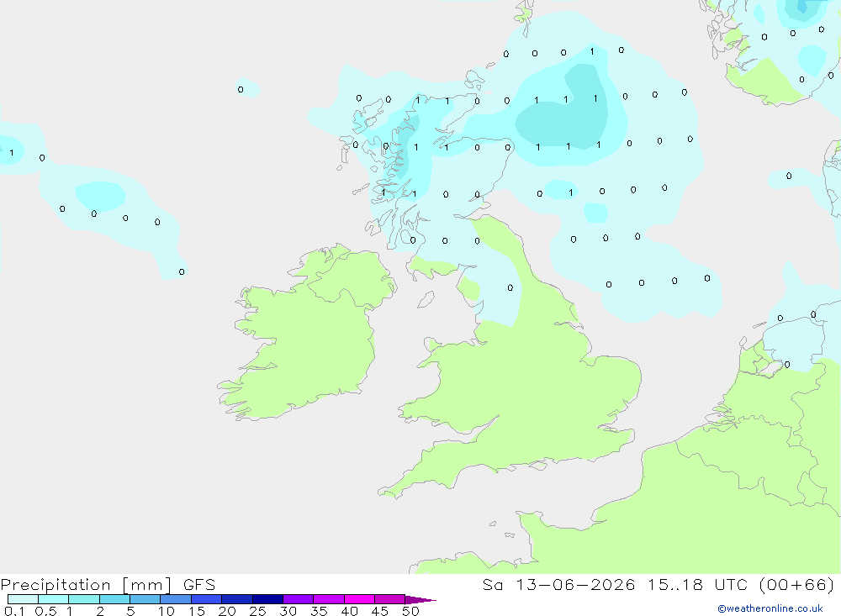Click the '(00+66)' forecast run offset text
This screenshot has height=616, width=841.
797,585
